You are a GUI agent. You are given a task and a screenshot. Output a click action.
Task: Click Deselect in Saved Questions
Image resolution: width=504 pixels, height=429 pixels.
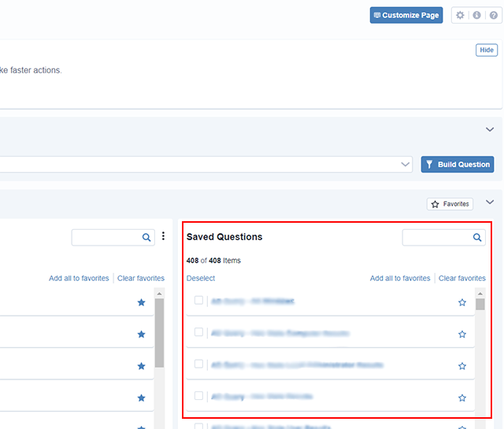200,278
